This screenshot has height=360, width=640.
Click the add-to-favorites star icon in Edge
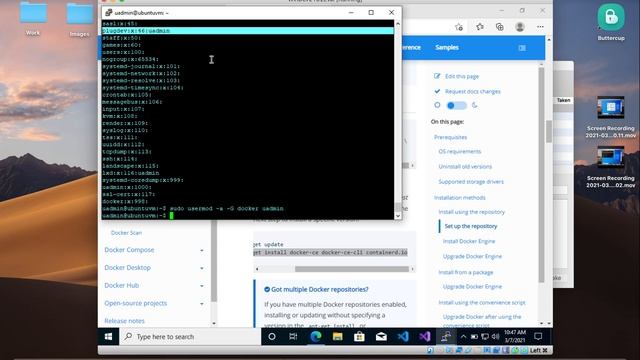tap(459, 27)
